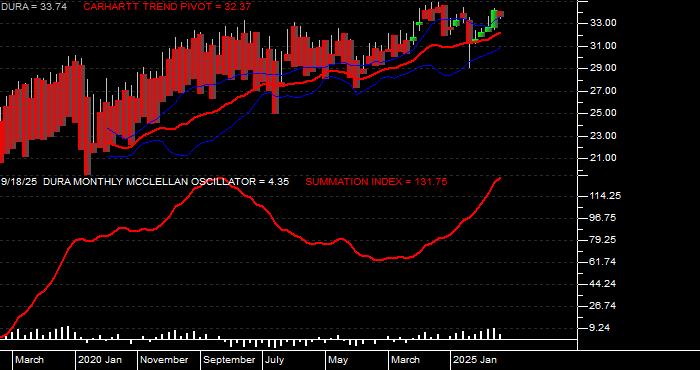Click the 29.00 price axis value
The width and height of the screenshot is (700, 370).
(x=604, y=68)
